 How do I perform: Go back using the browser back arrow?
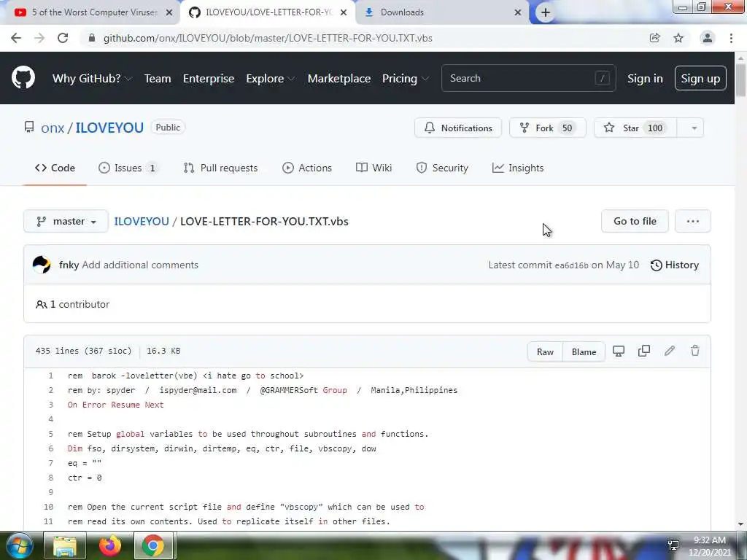tap(16, 38)
